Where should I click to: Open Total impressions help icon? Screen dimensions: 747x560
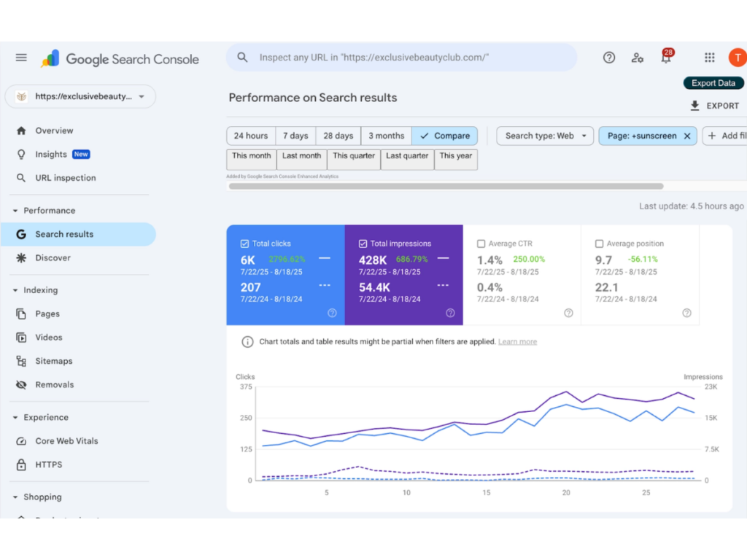tap(450, 313)
